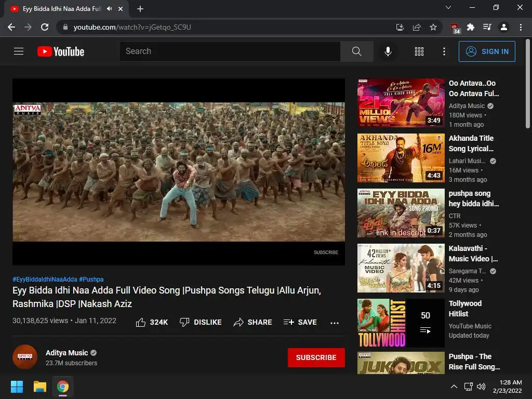Open 'Pushpa - The Rise Full Song' title

pos(474,362)
